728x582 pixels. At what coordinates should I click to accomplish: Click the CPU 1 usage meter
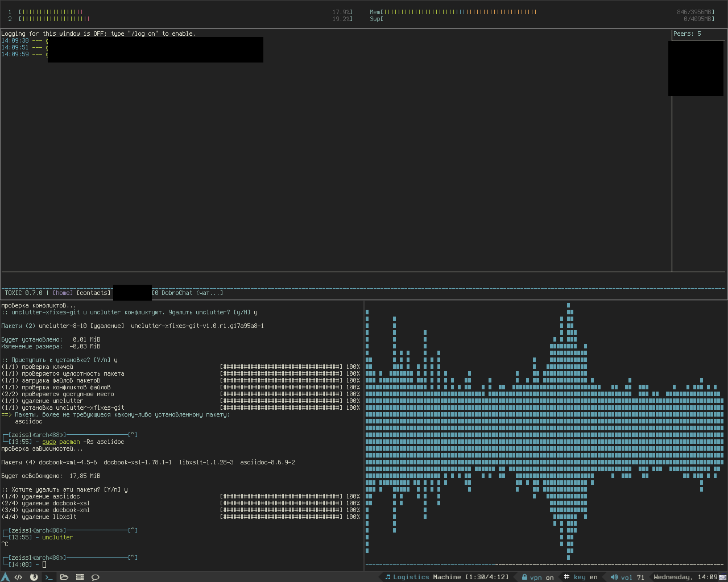[x=51, y=12]
